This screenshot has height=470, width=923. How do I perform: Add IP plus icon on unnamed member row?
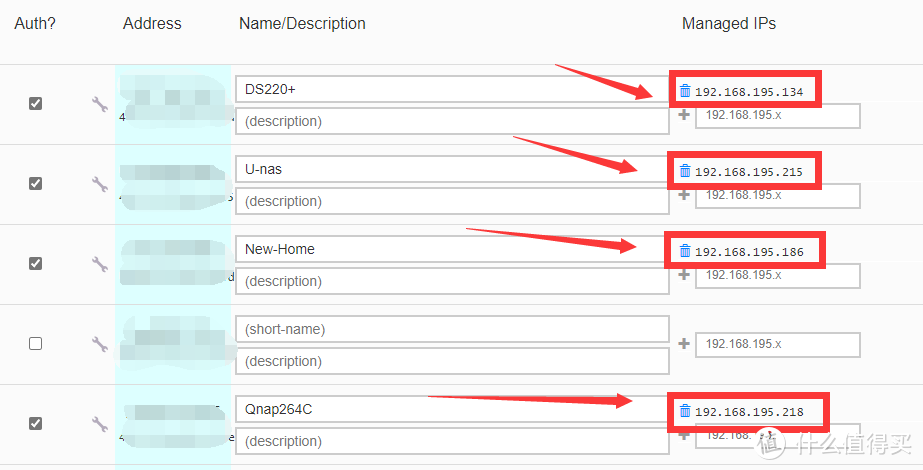tap(684, 344)
